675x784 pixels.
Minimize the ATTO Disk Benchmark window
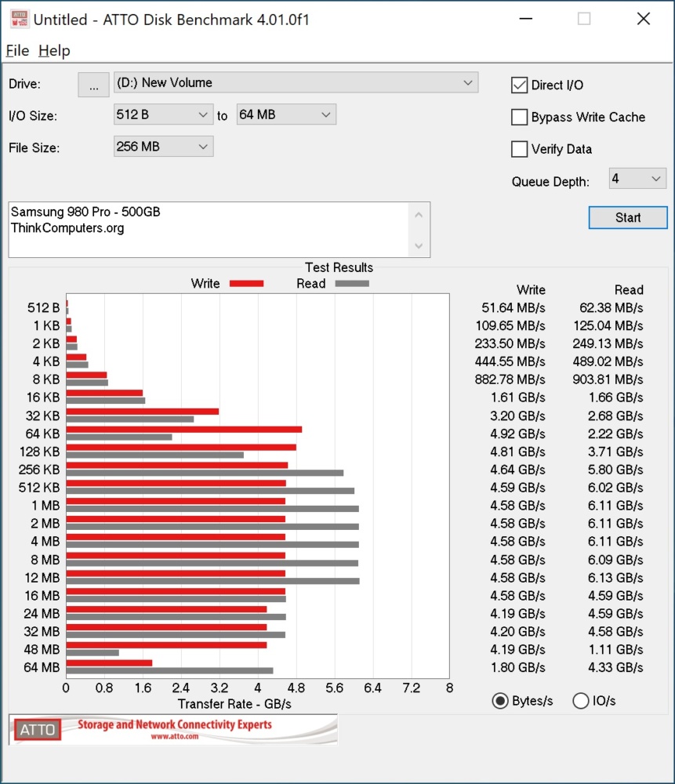[x=526, y=19]
